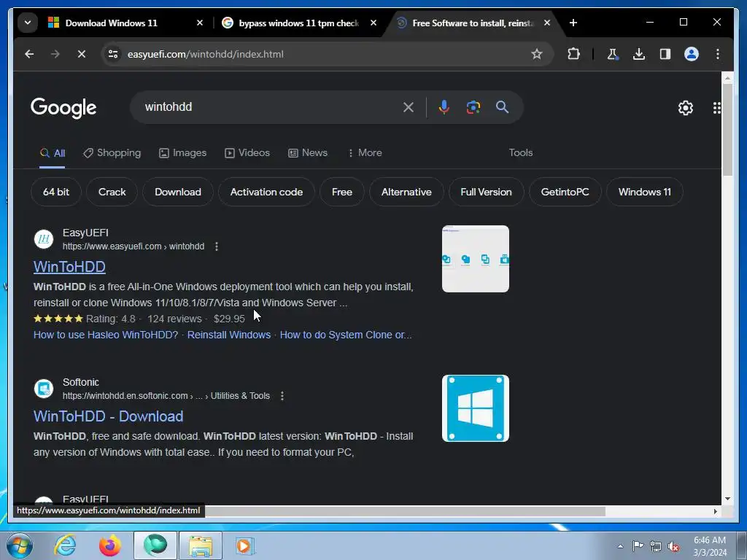This screenshot has width=747, height=560.
Task: Launch Firefox from taskbar
Action: [109, 545]
